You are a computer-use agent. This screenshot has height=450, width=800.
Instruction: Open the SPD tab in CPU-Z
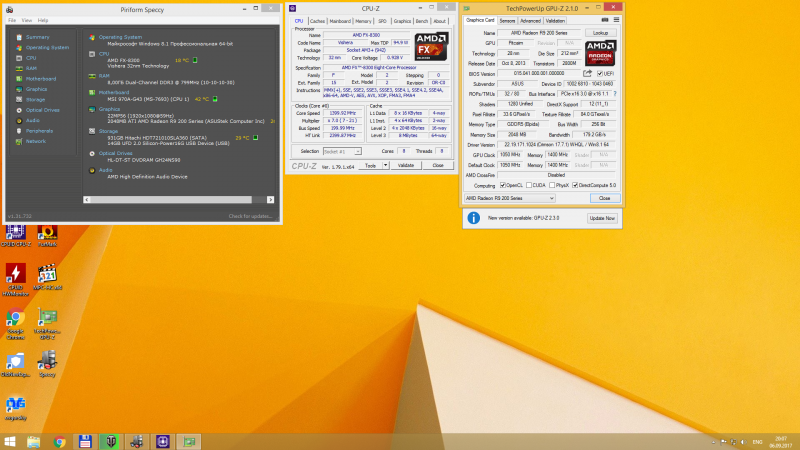pyautogui.click(x=382, y=21)
